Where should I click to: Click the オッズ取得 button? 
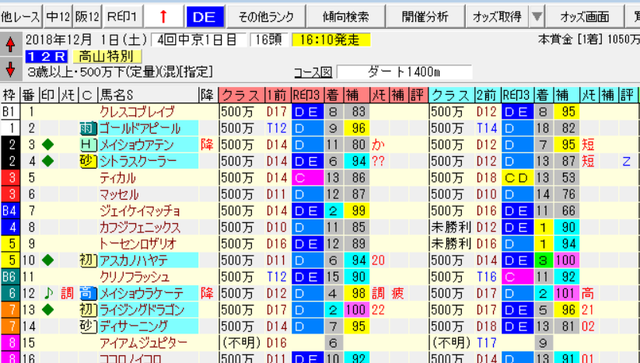coord(497,16)
